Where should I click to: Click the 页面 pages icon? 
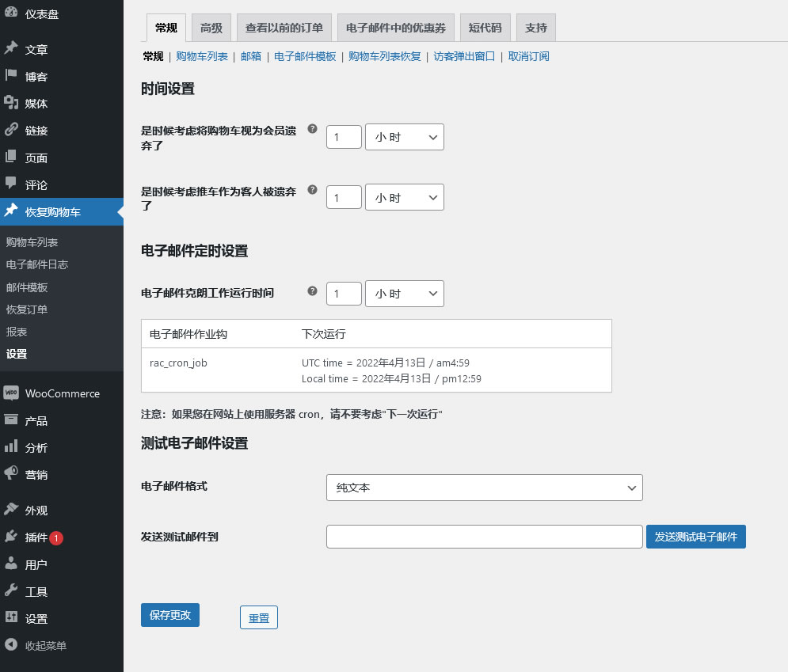[x=11, y=157]
